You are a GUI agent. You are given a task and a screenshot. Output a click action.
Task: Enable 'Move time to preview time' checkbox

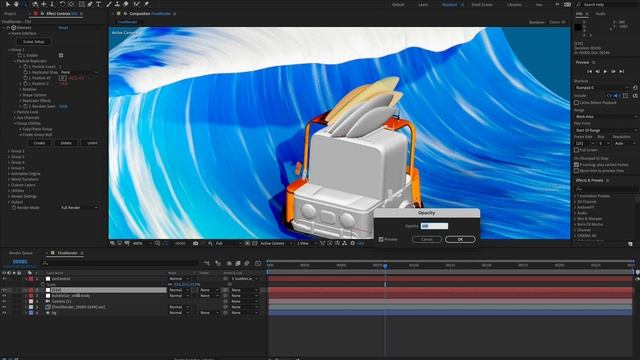(x=576, y=171)
